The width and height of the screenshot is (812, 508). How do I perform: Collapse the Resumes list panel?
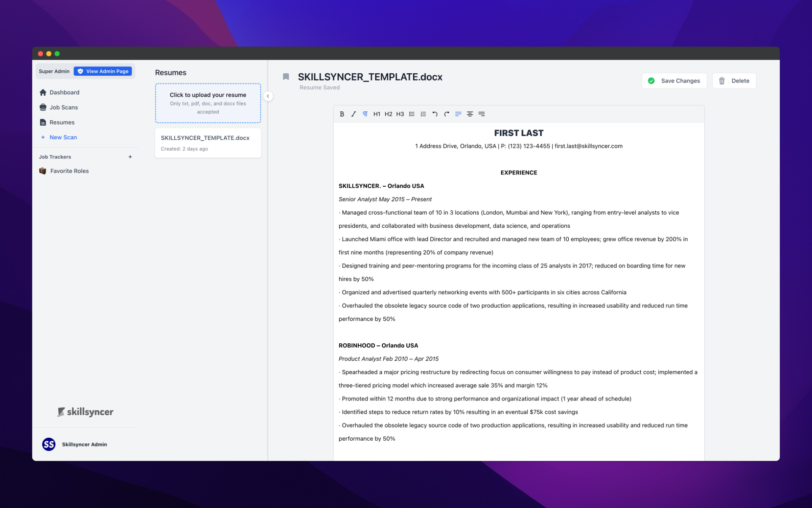268,96
